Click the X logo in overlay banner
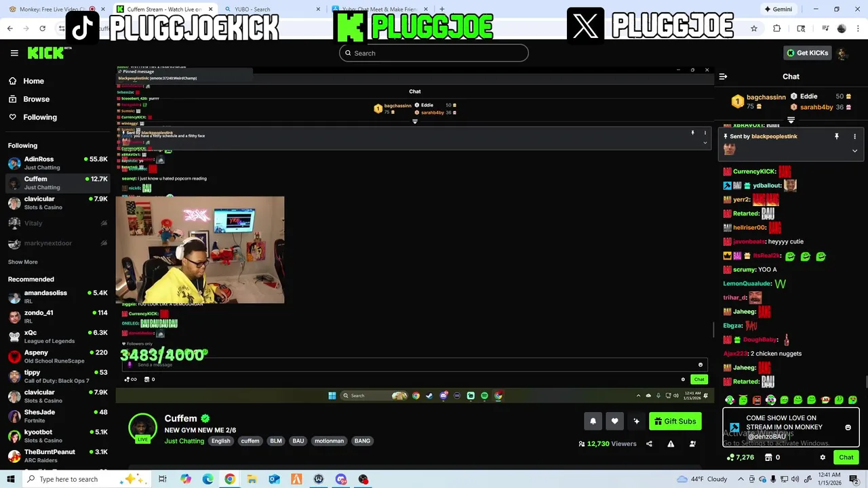The height and width of the screenshot is (488, 868). (585, 26)
